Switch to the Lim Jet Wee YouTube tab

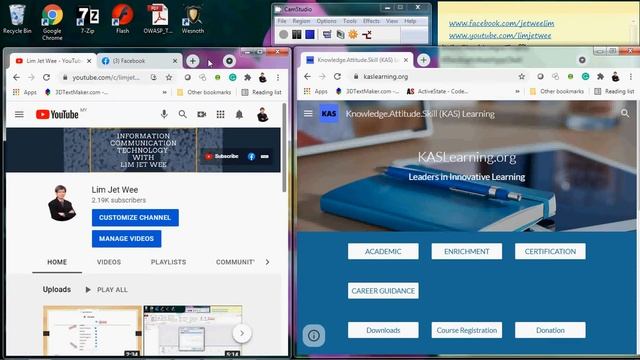53,61
